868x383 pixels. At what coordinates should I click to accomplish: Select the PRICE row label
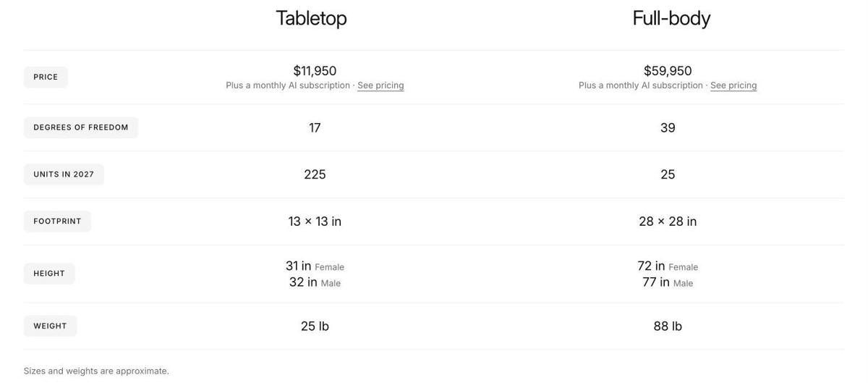[x=46, y=77]
